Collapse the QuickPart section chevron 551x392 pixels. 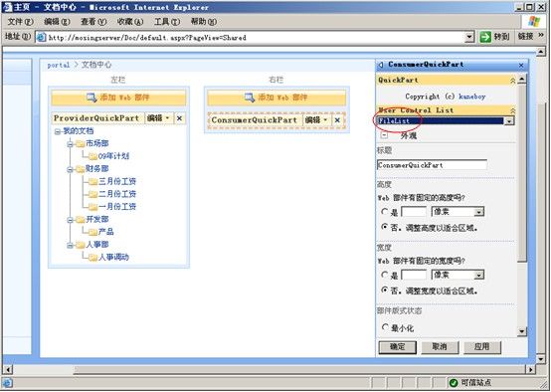point(512,81)
